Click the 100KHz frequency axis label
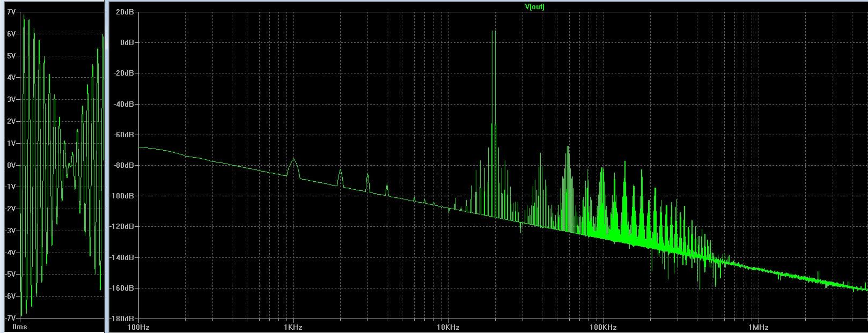The width and height of the screenshot is (868, 333). point(602,327)
